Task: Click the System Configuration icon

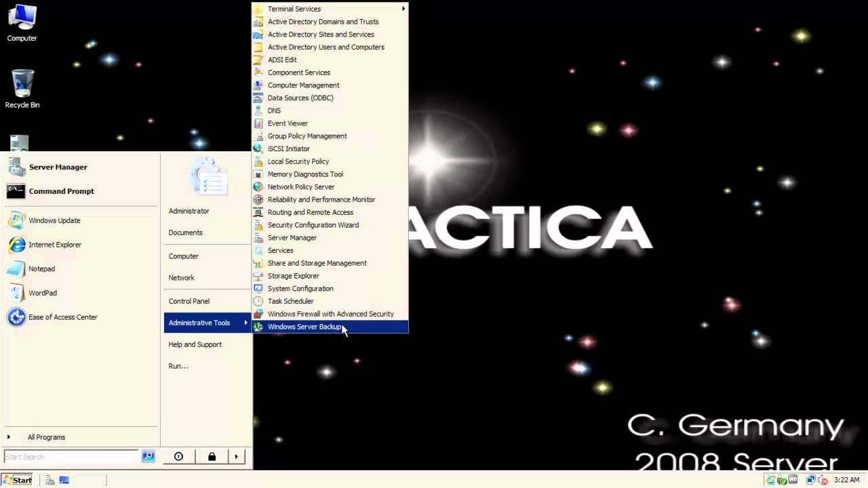Action: point(258,289)
